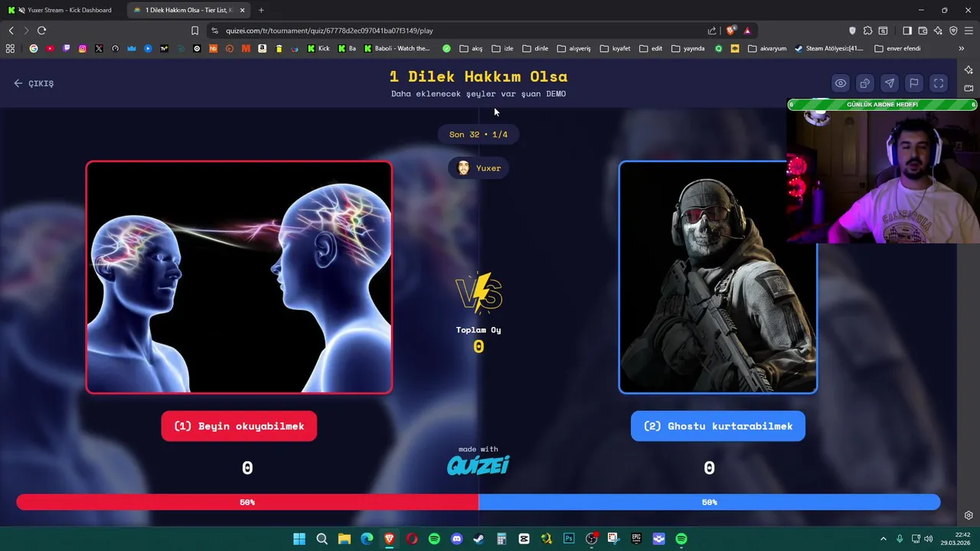Expand the izle bookmarks folder
The width and height of the screenshot is (980, 551).
coord(502,48)
